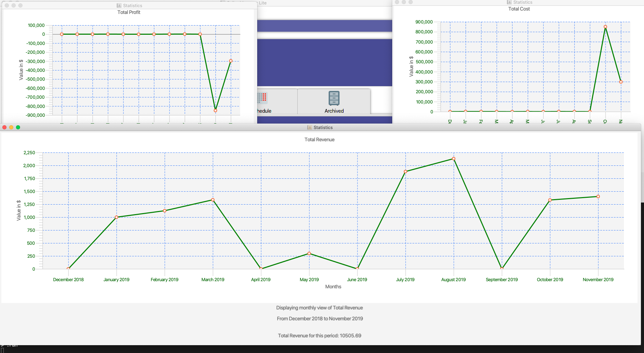Click the 'December 2018' month label

pos(68,279)
